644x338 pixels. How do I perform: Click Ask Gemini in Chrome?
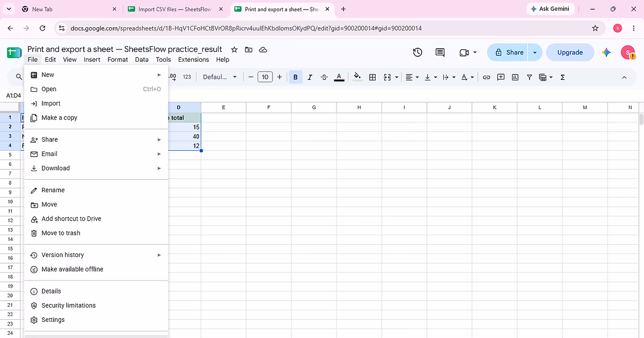551,9
